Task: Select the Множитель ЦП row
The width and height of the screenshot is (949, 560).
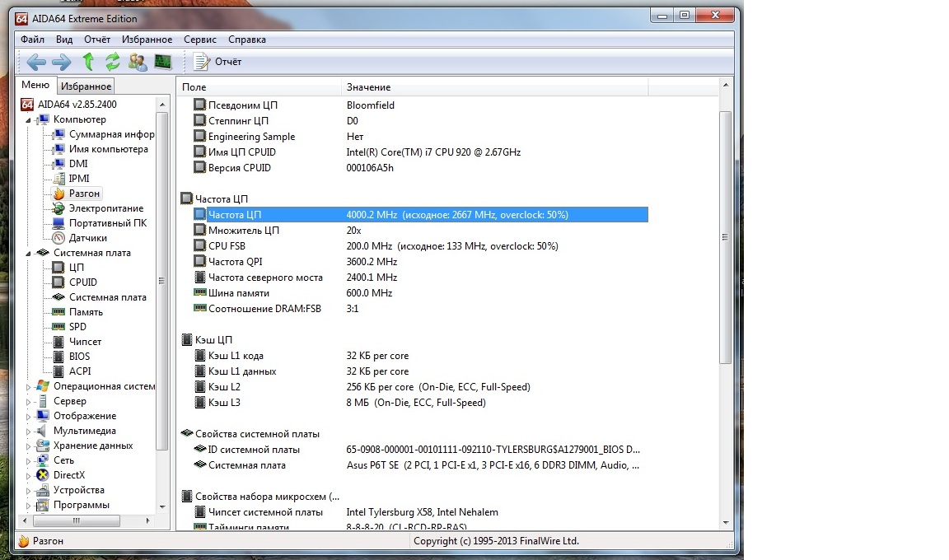Action: click(420, 231)
